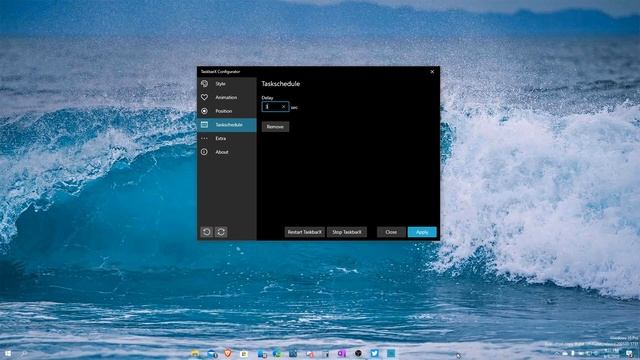The image size is (640, 360).
Task: Close the TaskbarX Configurator window with the X
Action: pos(432,72)
